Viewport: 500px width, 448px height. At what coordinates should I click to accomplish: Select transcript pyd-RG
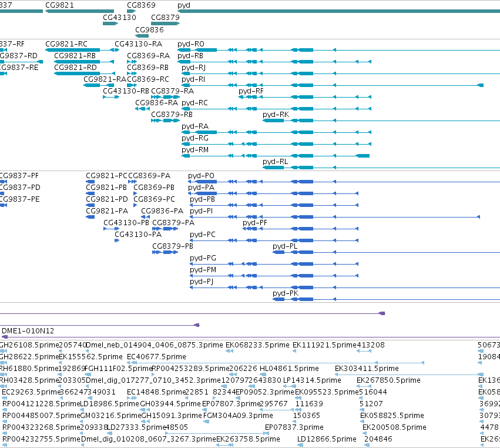point(195,138)
